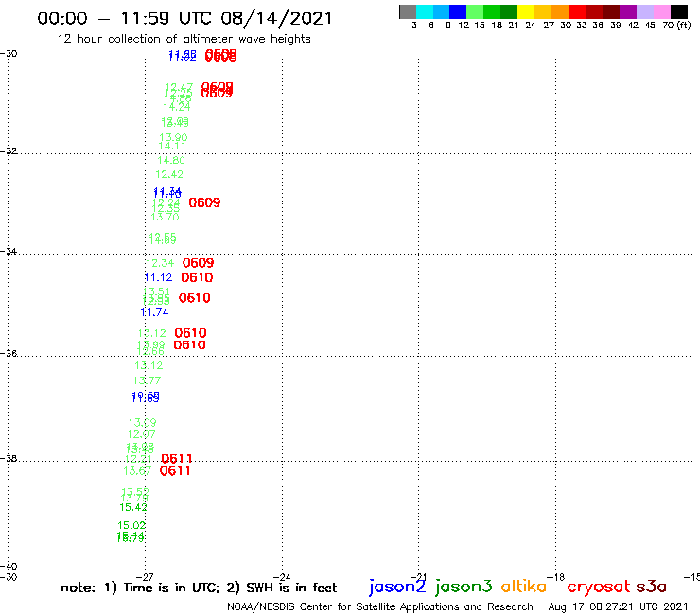Click the wave height value 12.34

(160, 264)
